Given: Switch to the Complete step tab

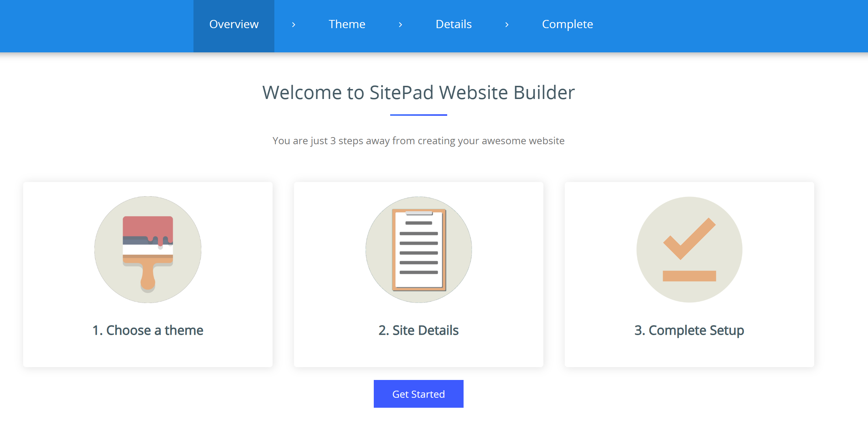Looking at the screenshot, I should [567, 24].
